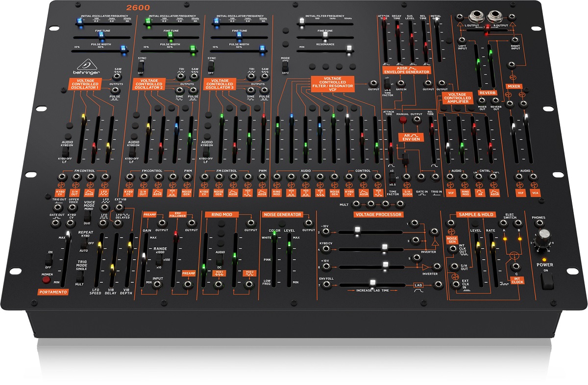Turn on the POWER switch
The width and height of the screenshot is (588, 385).
(546, 280)
